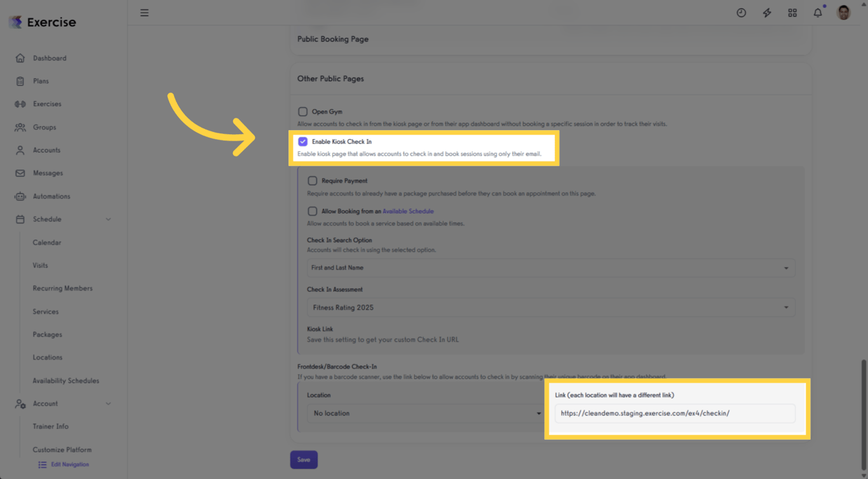
Task: Go to the Packages section
Action: 46,334
